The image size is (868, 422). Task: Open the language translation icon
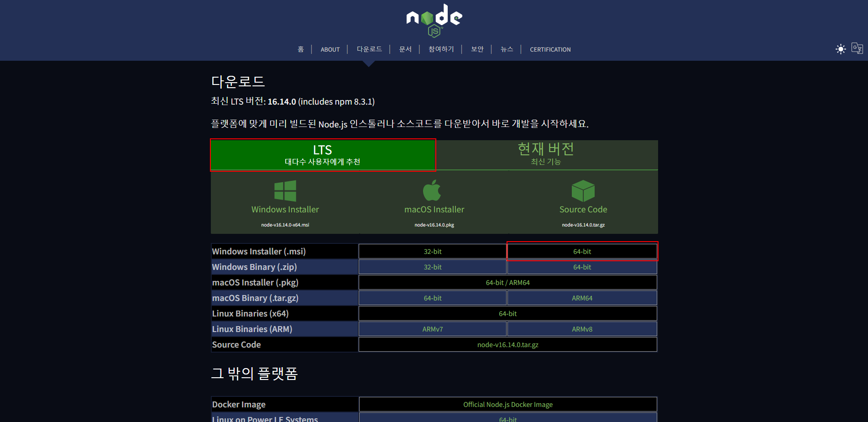(x=857, y=48)
